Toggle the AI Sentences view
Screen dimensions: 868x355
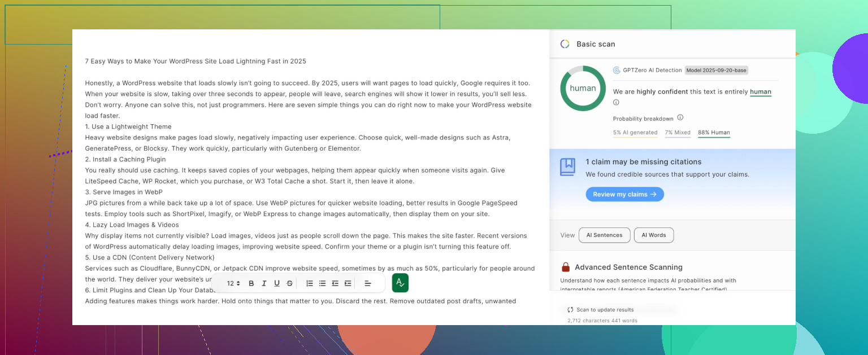tap(604, 235)
